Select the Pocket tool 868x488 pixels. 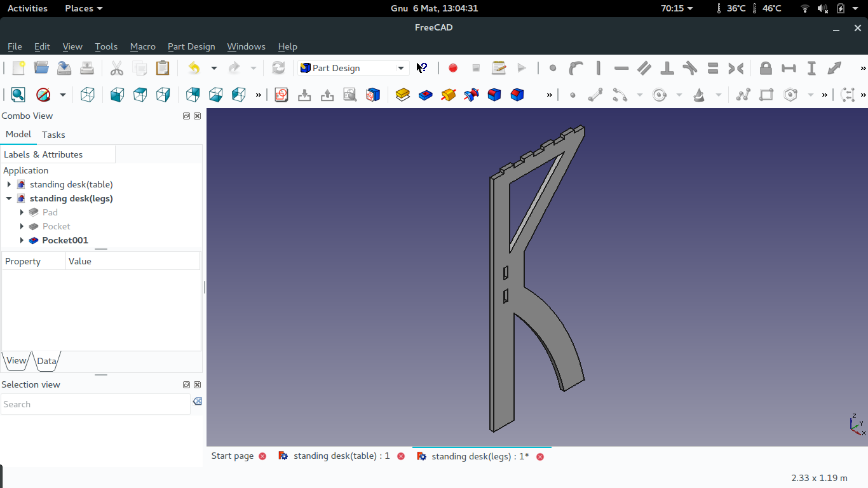(426, 95)
